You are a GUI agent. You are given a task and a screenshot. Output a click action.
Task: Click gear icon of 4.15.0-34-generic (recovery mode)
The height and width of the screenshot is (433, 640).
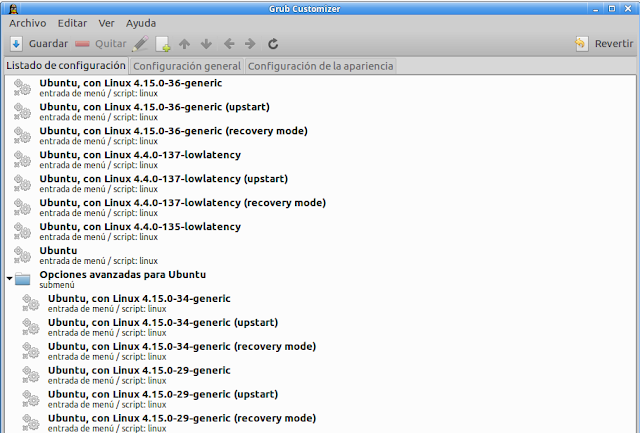point(31,351)
